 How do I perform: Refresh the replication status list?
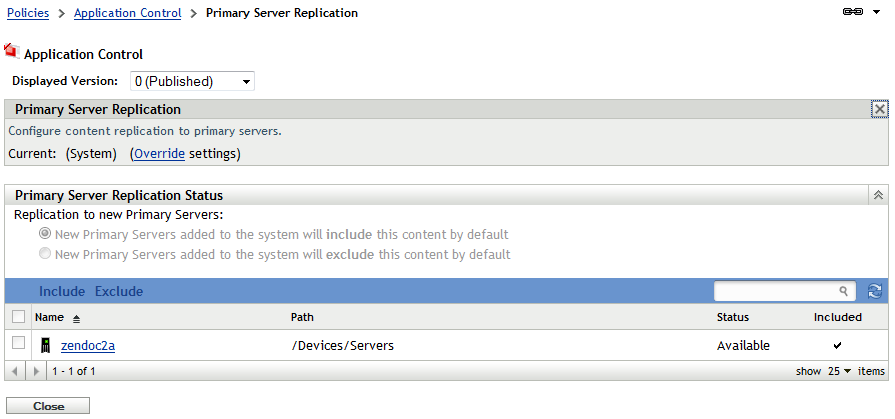[875, 291]
